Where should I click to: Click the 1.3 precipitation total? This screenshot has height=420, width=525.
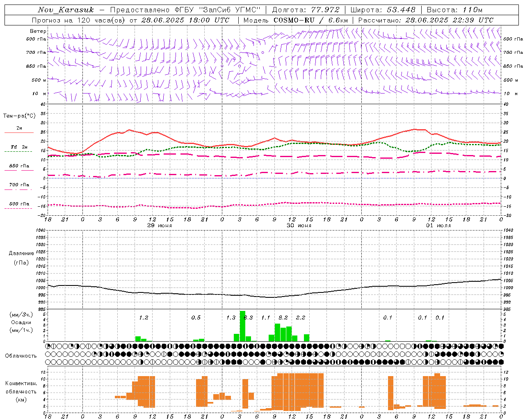click(x=231, y=317)
